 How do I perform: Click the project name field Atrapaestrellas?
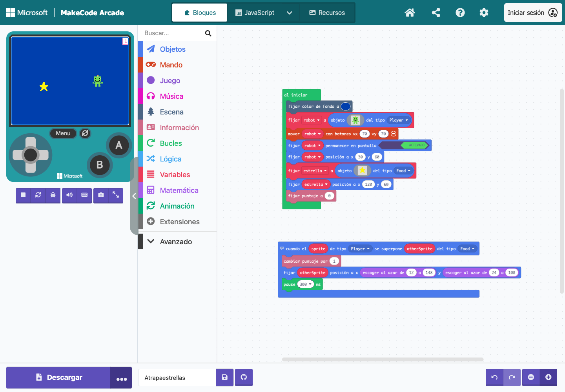(x=177, y=377)
